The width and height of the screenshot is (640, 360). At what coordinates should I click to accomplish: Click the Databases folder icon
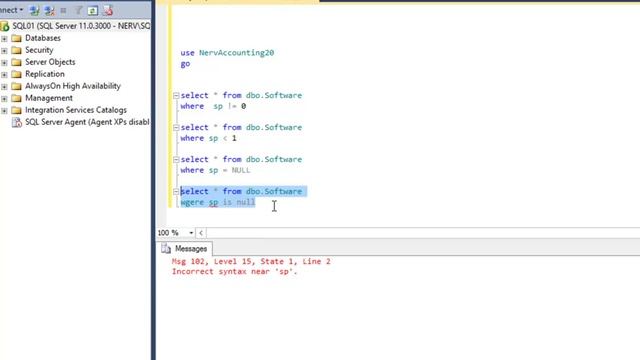[16, 38]
